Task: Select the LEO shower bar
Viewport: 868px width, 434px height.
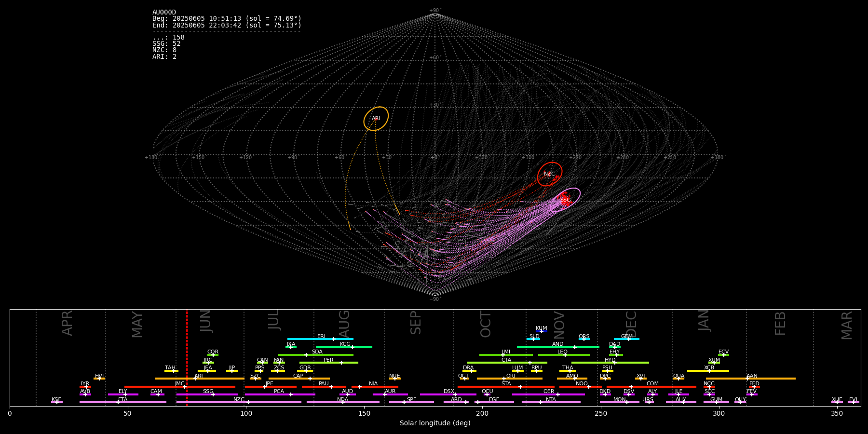Action: (x=564, y=355)
